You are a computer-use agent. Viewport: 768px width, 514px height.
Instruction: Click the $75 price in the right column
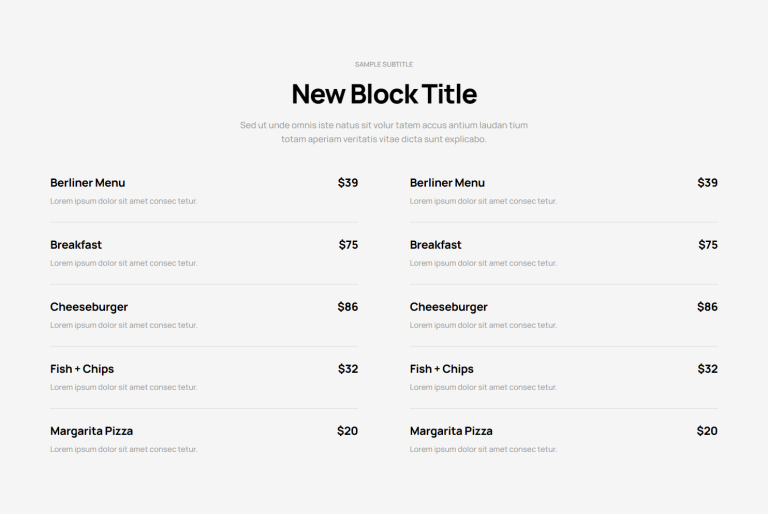pyautogui.click(x=707, y=245)
